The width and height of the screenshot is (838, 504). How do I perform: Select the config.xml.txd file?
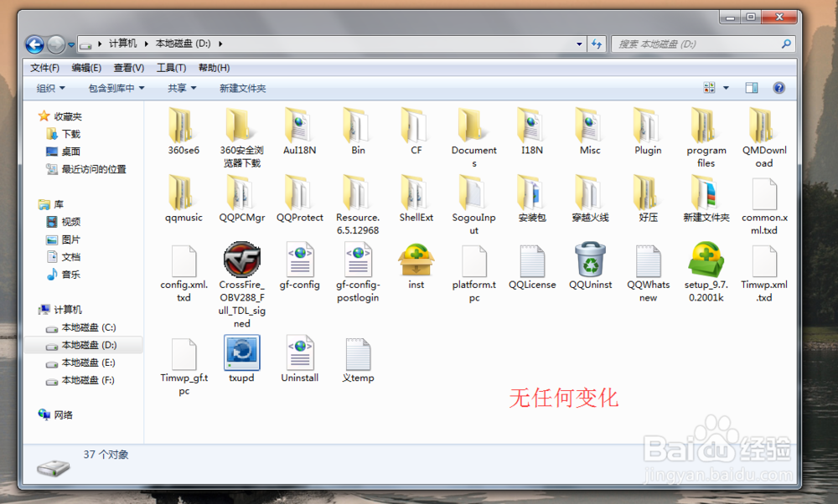[x=183, y=260]
